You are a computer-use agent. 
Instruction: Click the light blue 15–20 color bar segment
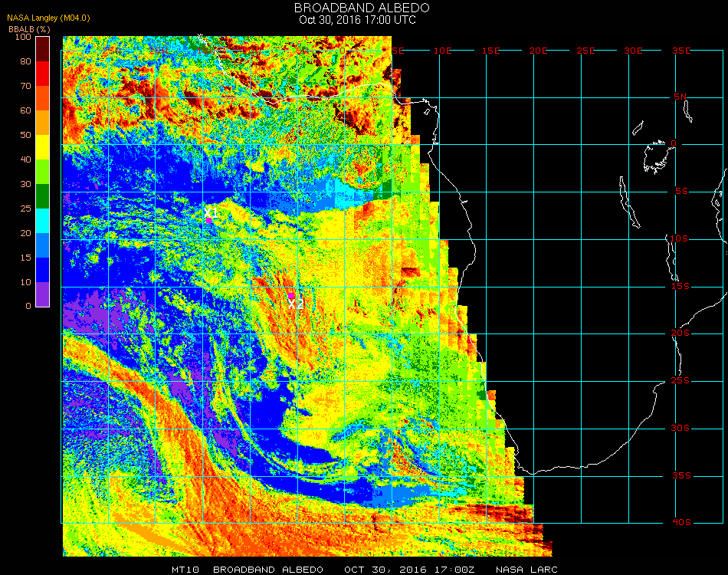pos(43,245)
